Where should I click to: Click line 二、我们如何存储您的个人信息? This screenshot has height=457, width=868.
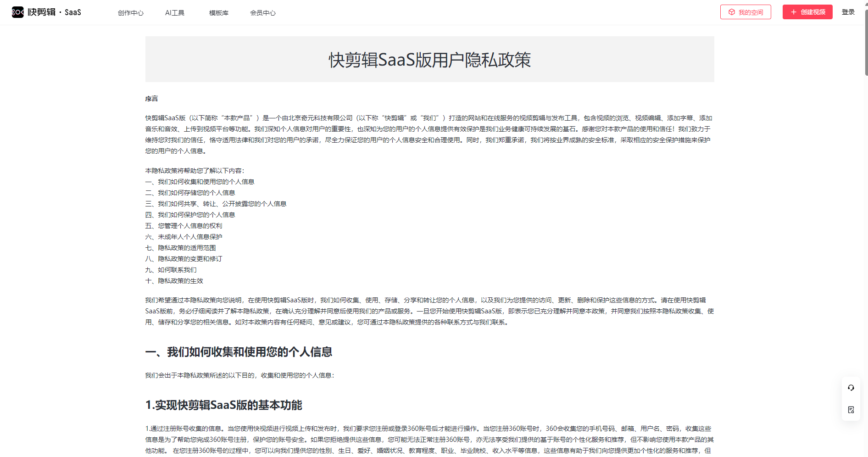pos(190,193)
